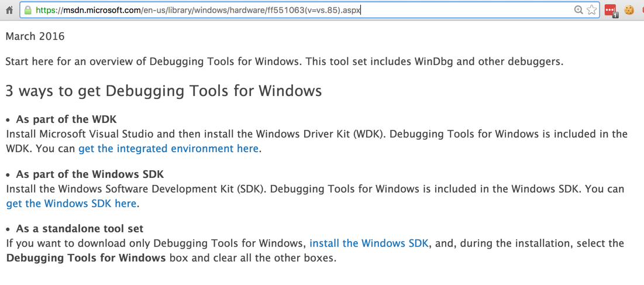The width and height of the screenshot is (644, 285).
Task: Click '3 ways to get Debugging Tools' heading
Action: (x=163, y=91)
